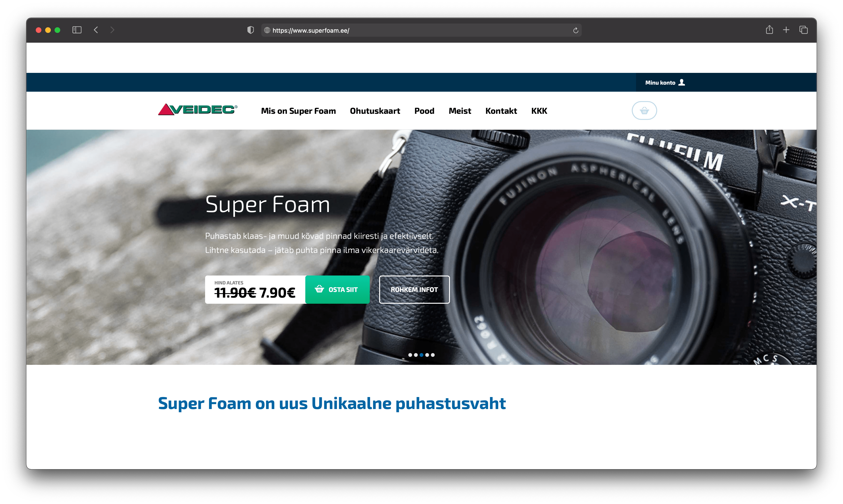The width and height of the screenshot is (843, 504).
Task: Click the green full-screen window button
Action: point(57,30)
